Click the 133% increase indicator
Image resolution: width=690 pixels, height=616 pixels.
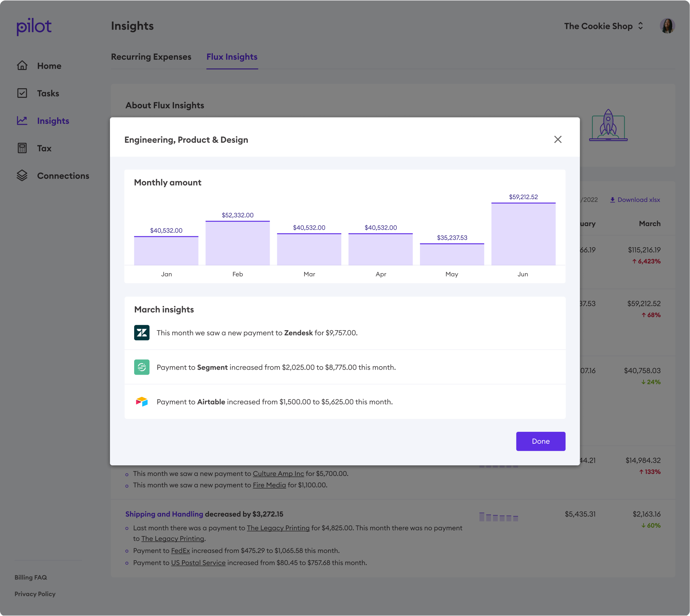pos(649,472)
